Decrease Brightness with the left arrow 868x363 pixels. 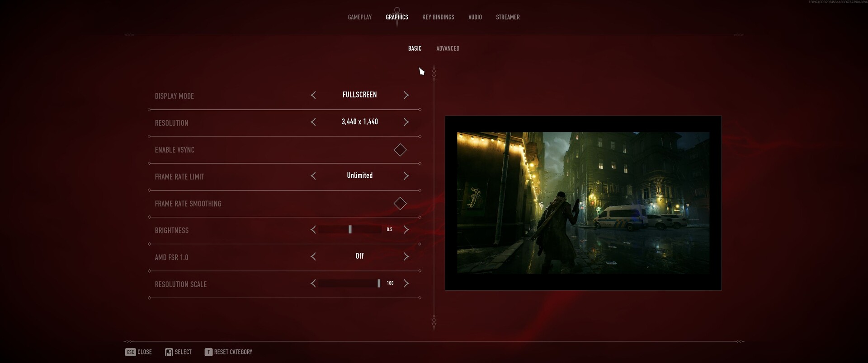313,230
